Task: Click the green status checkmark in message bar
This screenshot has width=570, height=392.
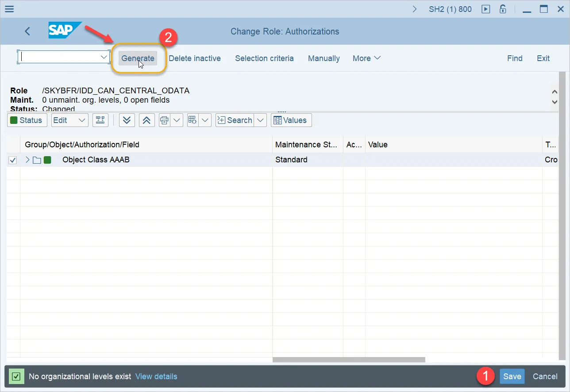Action: [x=16, y=377]
